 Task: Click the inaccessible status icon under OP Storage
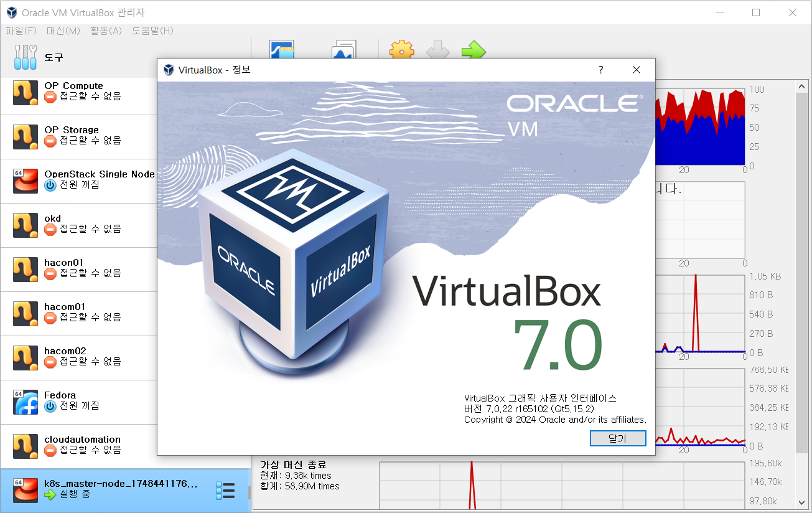[50, 141]
